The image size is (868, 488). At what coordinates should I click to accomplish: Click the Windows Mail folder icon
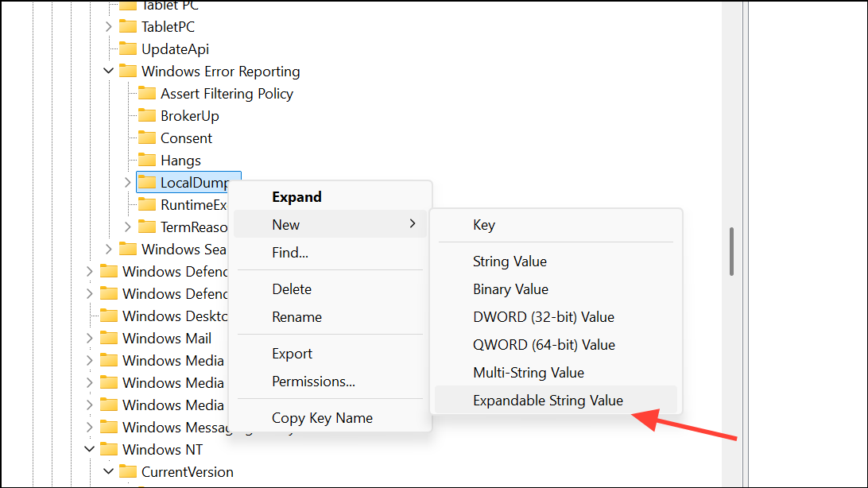(109, 338)
